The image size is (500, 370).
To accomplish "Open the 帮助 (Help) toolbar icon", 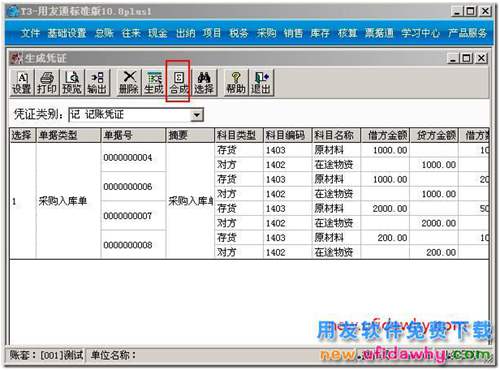I will (236, 82).
